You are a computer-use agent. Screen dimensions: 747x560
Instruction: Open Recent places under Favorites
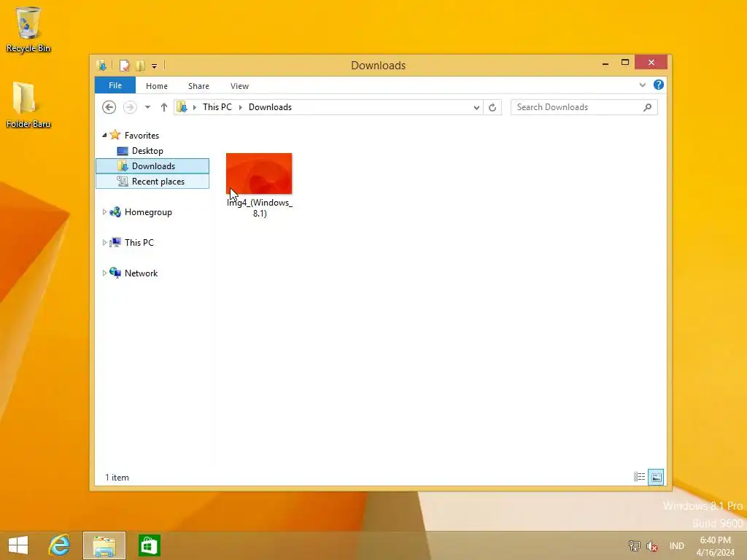[x=152, y=182]
